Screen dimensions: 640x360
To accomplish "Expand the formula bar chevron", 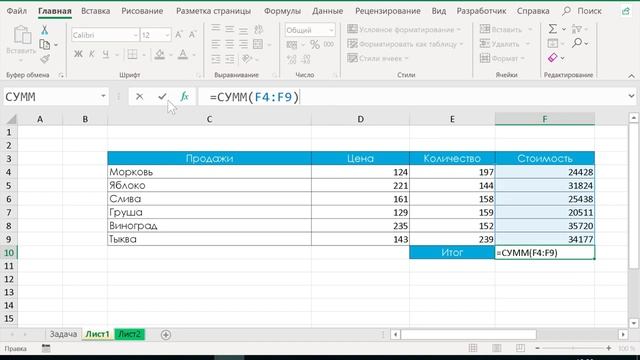I will 631,96.
